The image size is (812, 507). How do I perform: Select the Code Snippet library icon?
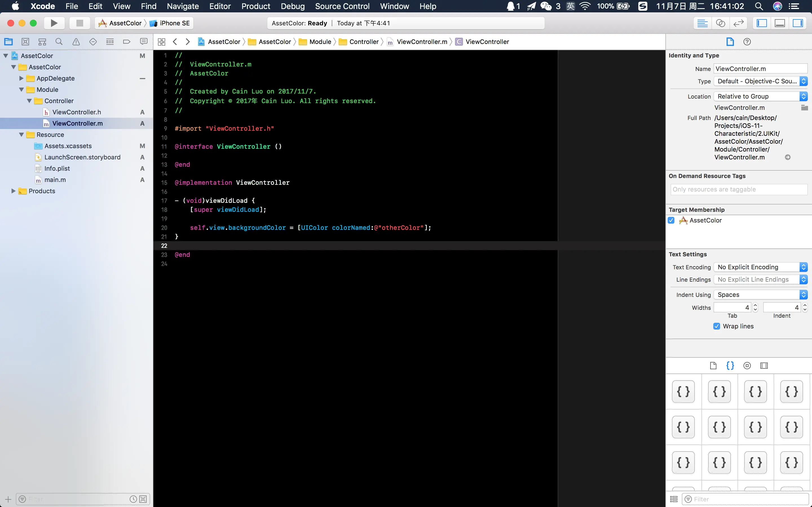click(x=730, y=366)
